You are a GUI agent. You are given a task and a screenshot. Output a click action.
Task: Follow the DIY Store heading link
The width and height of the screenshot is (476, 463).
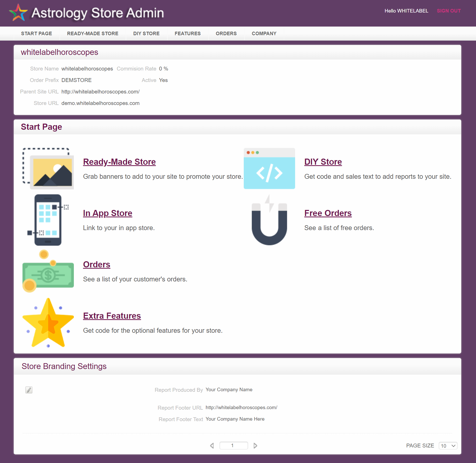323,162
